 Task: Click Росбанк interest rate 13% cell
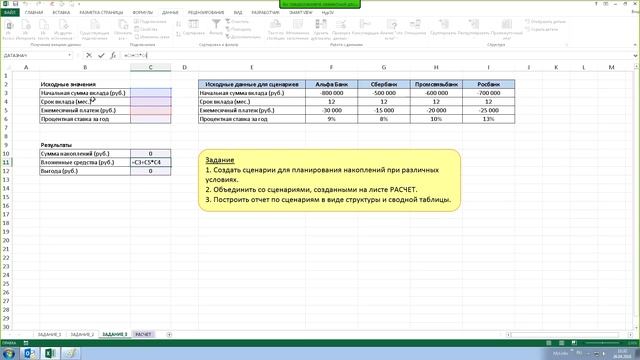click(489, 119)
